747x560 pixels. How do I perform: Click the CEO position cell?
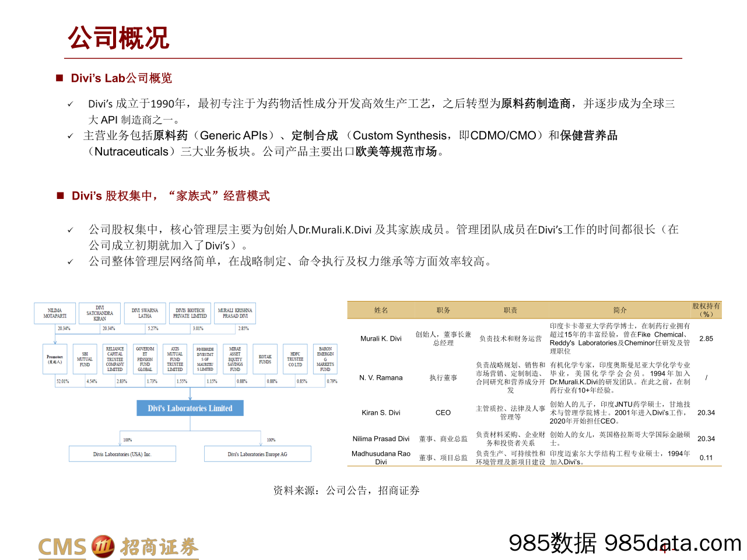click(x=443, y=412)
